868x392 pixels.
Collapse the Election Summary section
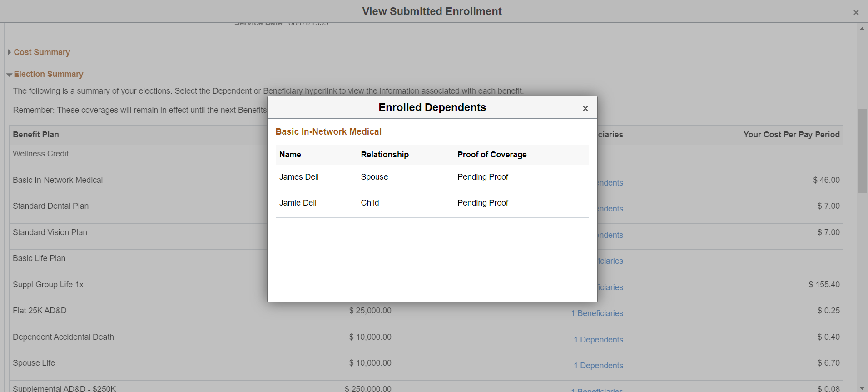tap(48, 74)
